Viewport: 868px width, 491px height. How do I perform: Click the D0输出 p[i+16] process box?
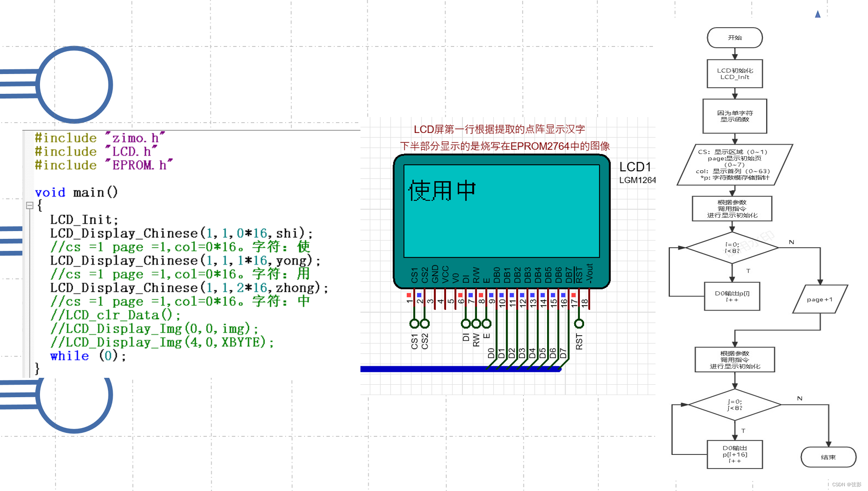735,454
